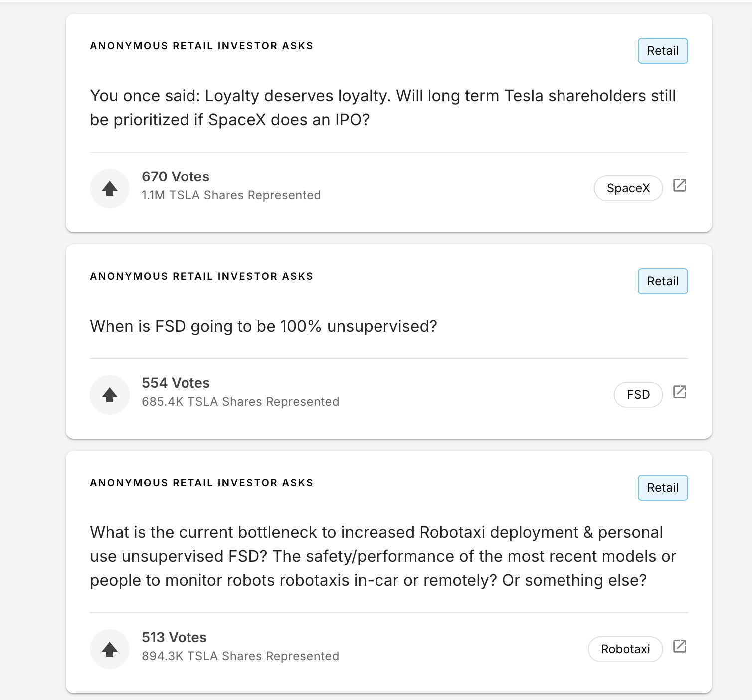This screenshot has width=752, height=700.
Task: Click the '513 Votes' count
Action: [x=174, y=637]
